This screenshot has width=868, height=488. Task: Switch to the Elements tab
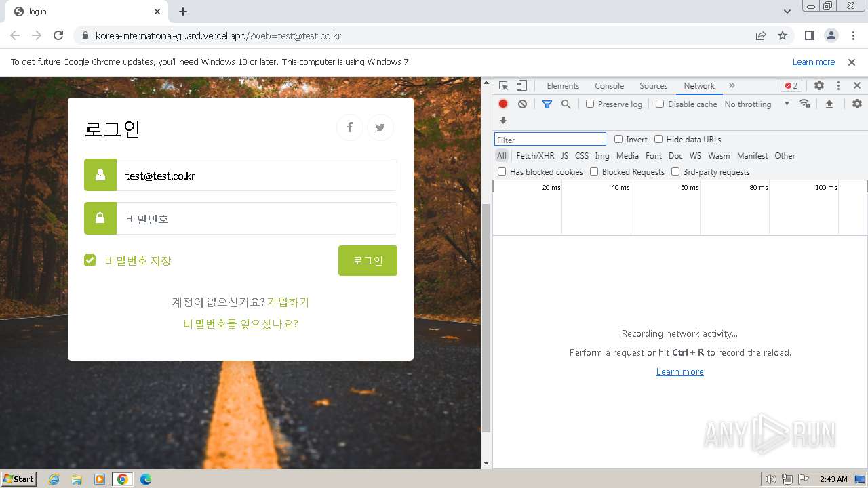pyautogui.click(x=563, y=85)
